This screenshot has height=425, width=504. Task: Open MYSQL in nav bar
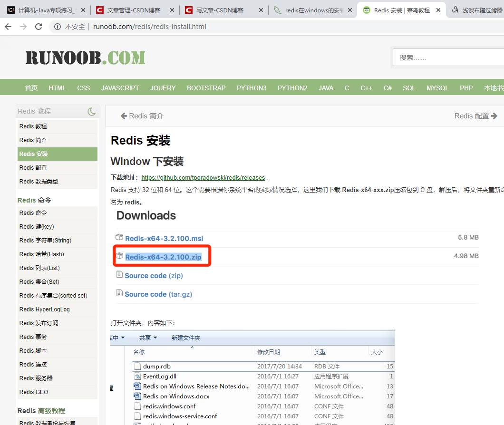pos(437,88)
